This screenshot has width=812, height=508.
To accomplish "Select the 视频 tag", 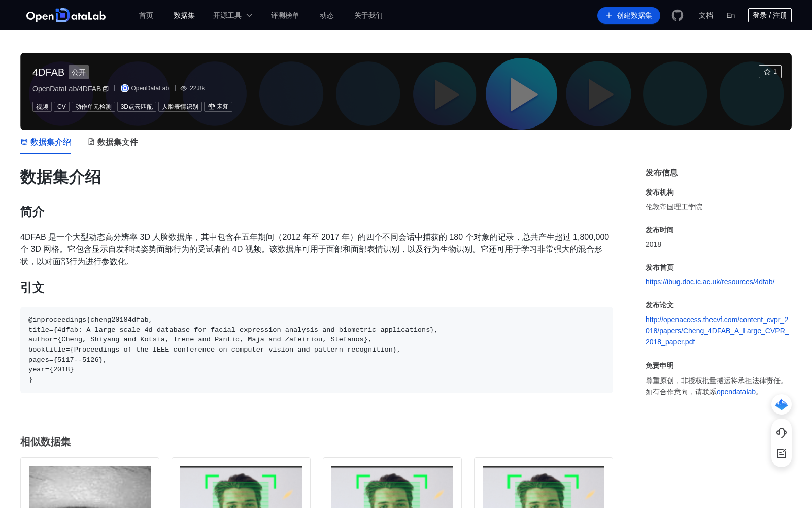I will point(42,107).
